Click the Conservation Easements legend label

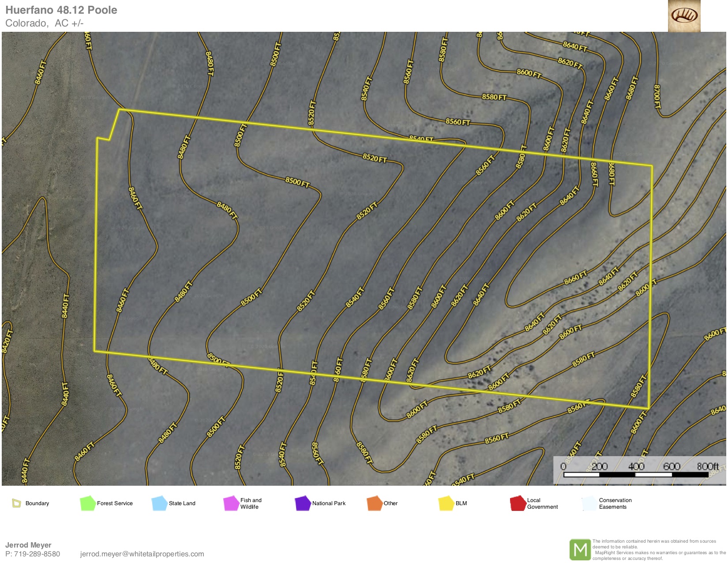(615, 503)
